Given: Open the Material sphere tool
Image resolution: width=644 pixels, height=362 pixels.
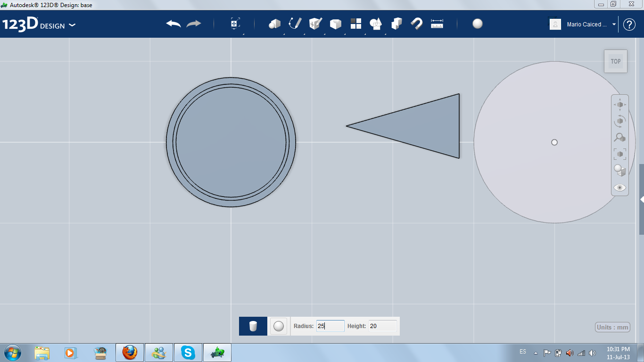Looking at the screenshot, I should (x=478, y=24).
